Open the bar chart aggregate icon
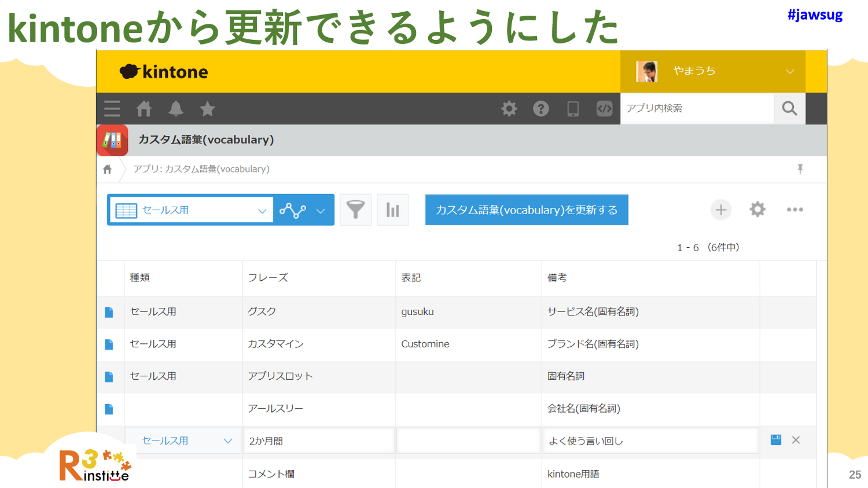868x488 pixels. [x=393, y=210]
